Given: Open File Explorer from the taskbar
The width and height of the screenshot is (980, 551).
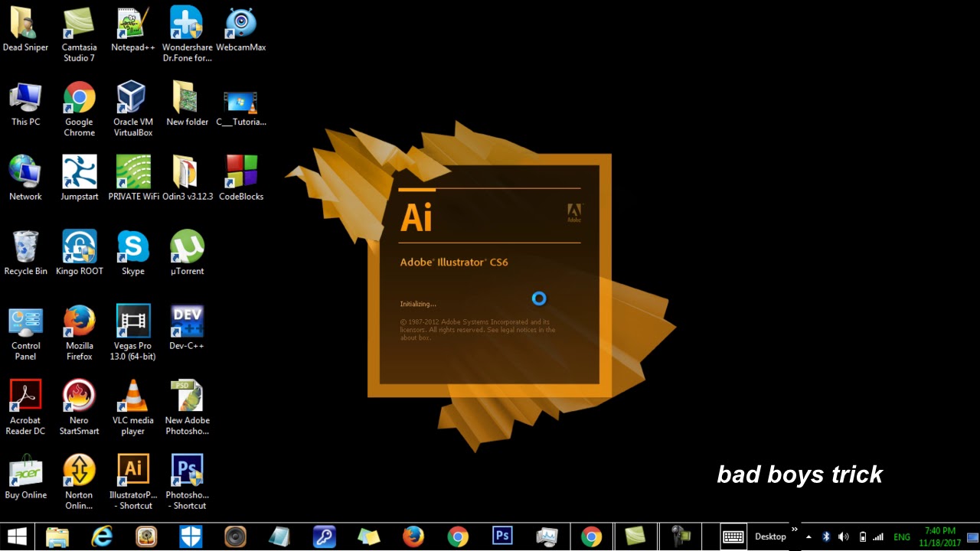Looking at the screenshot, I should click(57, 536).
